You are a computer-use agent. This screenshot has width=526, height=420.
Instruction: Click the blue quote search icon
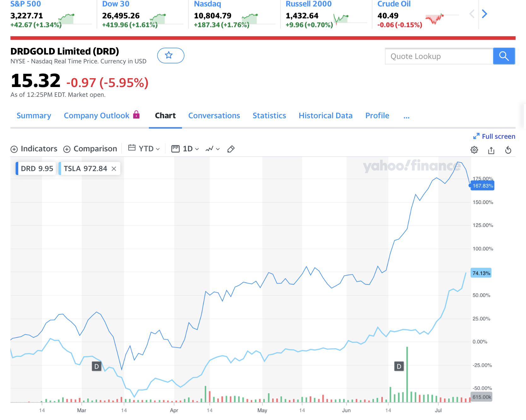coord(504,56)
